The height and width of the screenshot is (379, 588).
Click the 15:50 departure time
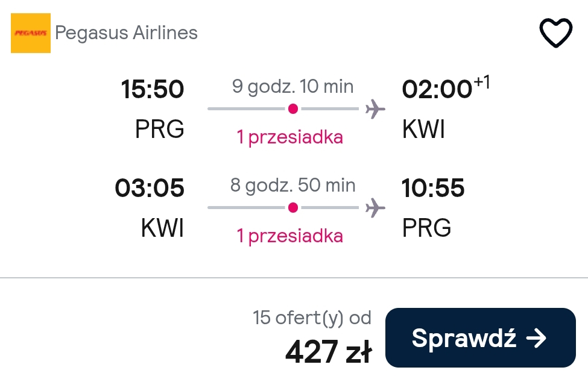[x=153, y=90]
